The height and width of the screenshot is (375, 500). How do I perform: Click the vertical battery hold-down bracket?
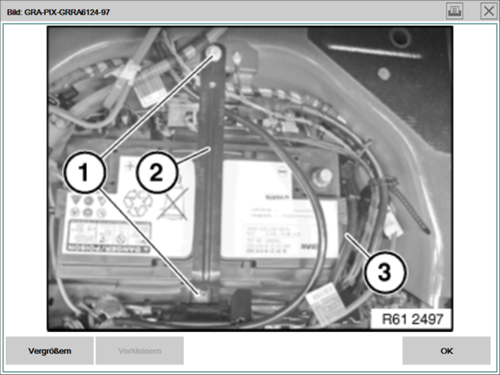point(211,167)
